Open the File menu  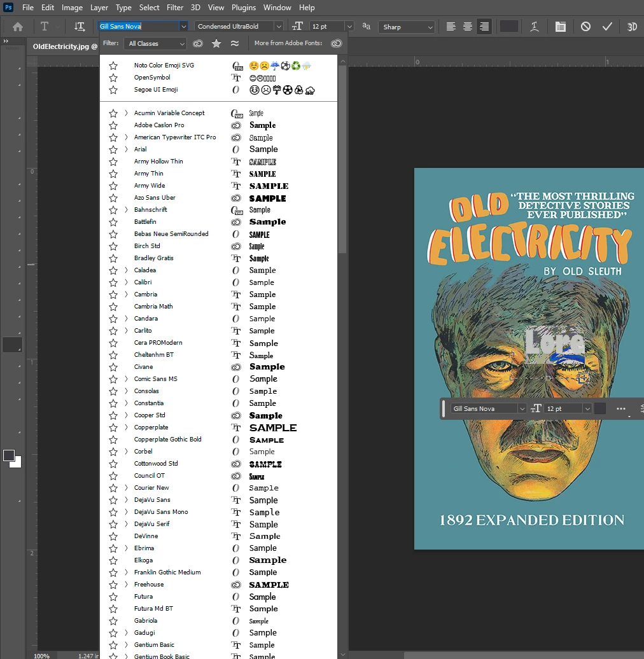(x=28, y=8)
